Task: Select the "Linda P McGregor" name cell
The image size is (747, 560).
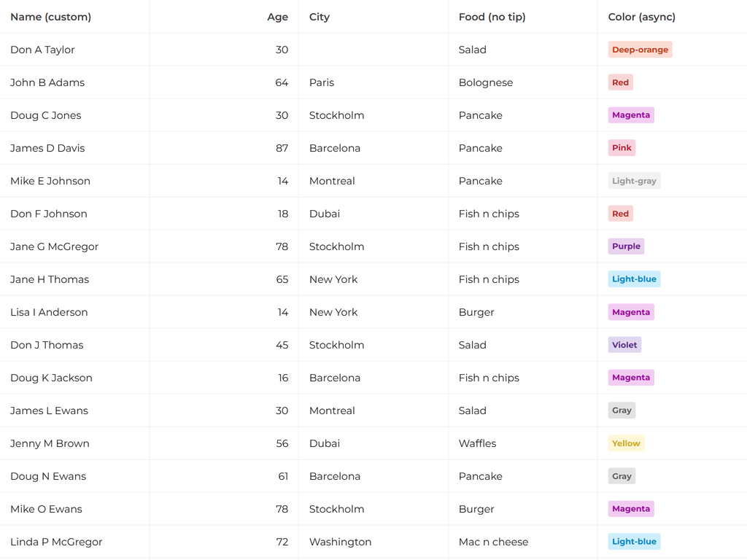Action: coord(56,542)
